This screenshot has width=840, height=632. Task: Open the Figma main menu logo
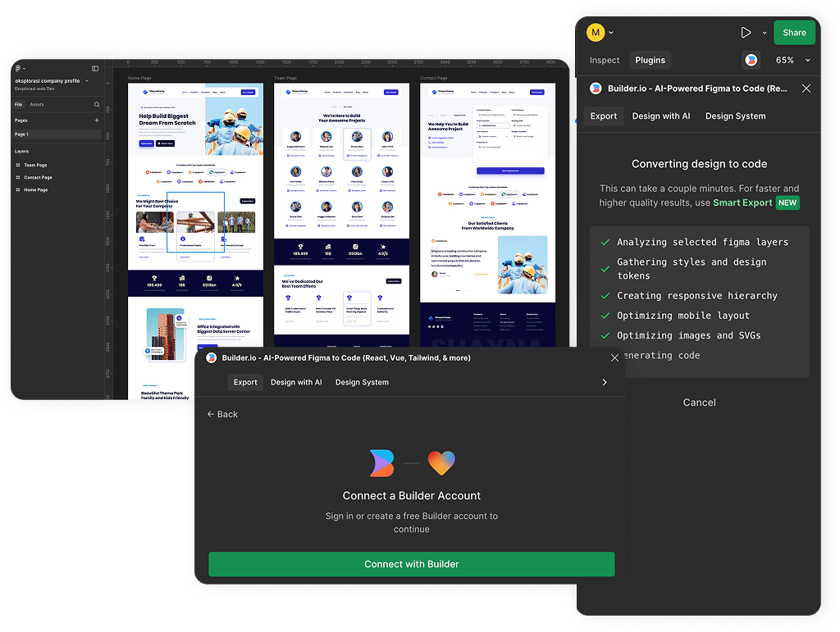pos(18,69)
